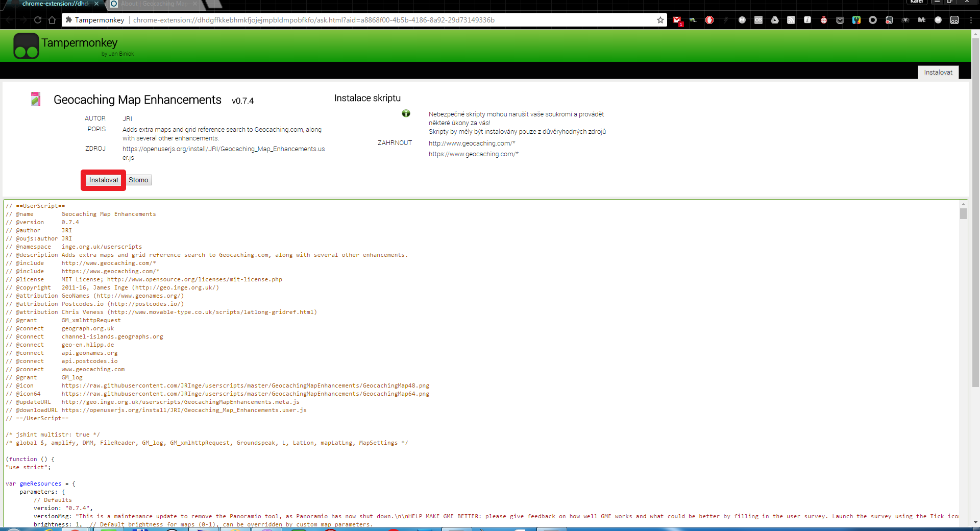
Task: Switch to the About Geocaching Map tab
Action: pos(155,4)
